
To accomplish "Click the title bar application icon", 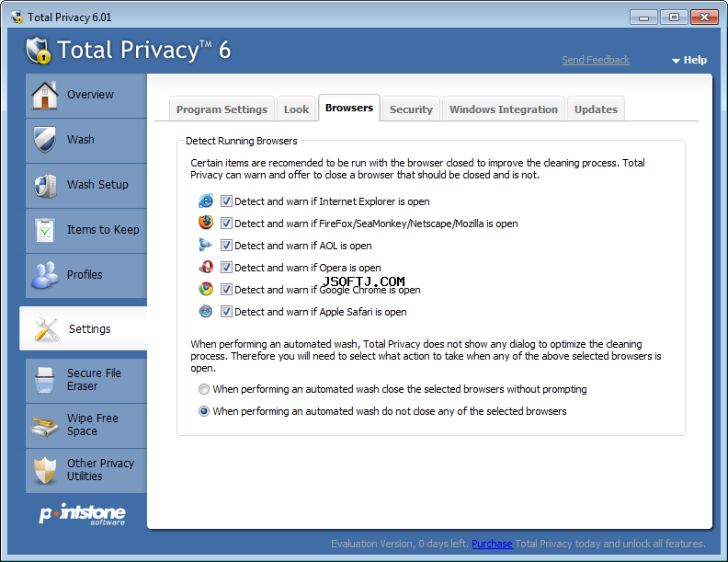I will [17, 17].
